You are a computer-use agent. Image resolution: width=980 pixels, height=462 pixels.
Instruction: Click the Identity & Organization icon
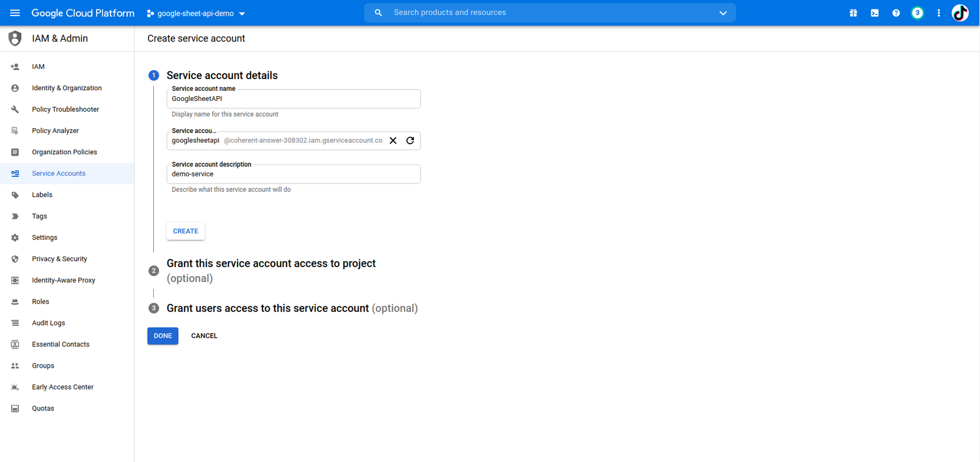pos(15,88)
